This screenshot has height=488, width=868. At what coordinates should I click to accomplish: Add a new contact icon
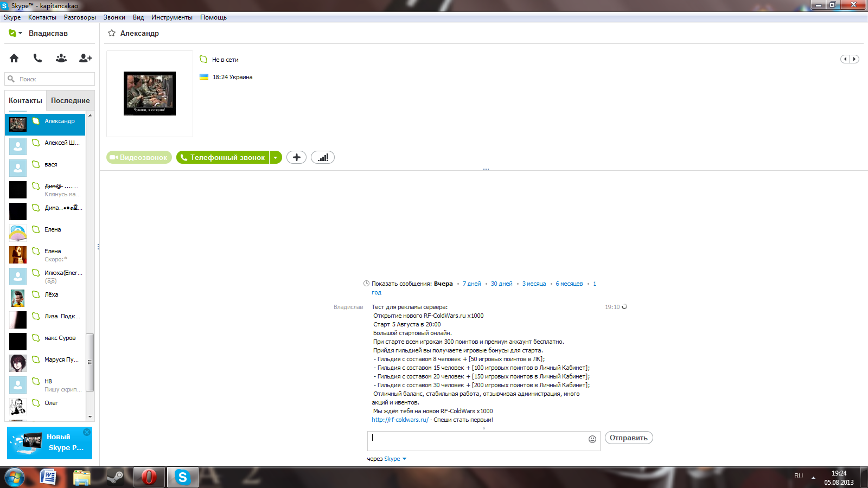coord(86,58)
